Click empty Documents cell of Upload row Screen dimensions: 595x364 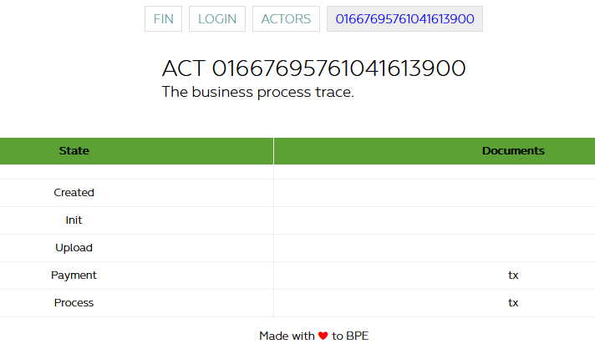point(434,248)
